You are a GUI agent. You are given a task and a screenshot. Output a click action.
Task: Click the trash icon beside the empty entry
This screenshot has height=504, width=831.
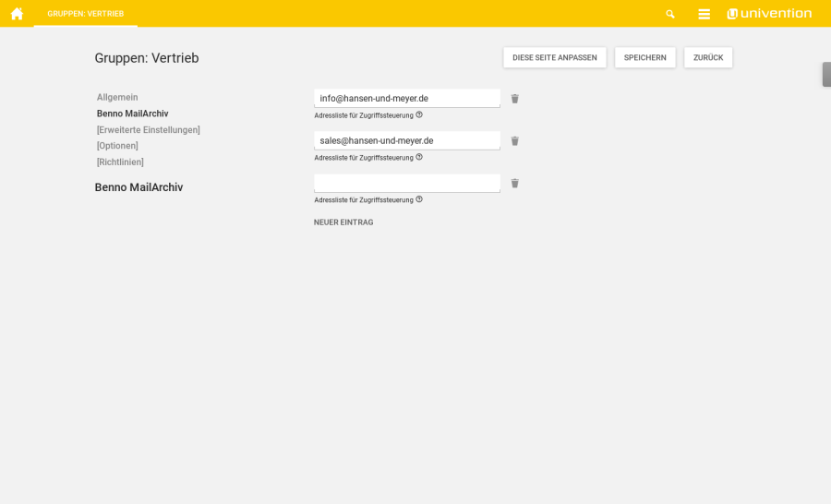pyautogui.click(x=515, y=184)
